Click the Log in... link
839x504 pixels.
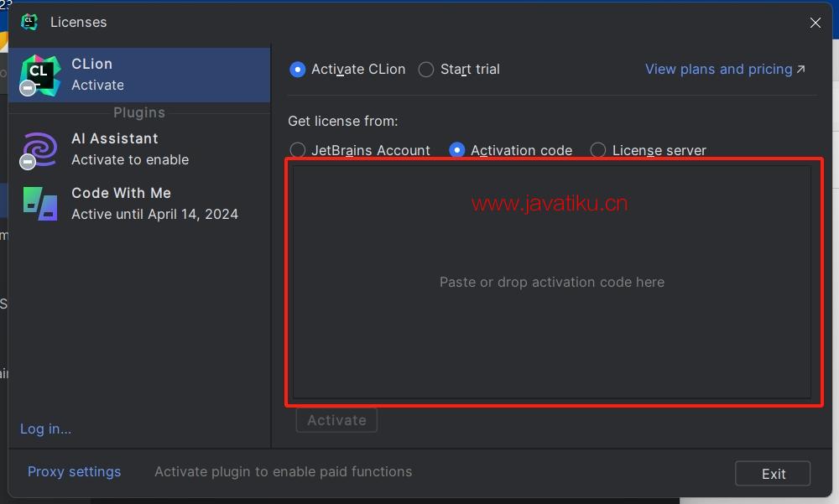click(x=45, y=429)
